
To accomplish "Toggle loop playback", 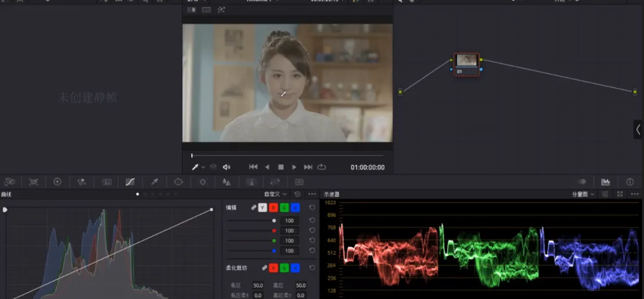I will [x=321, y=167].
